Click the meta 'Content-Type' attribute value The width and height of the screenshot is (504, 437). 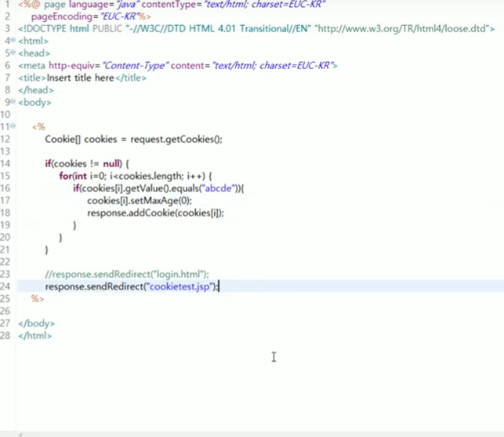click(134, 66)
